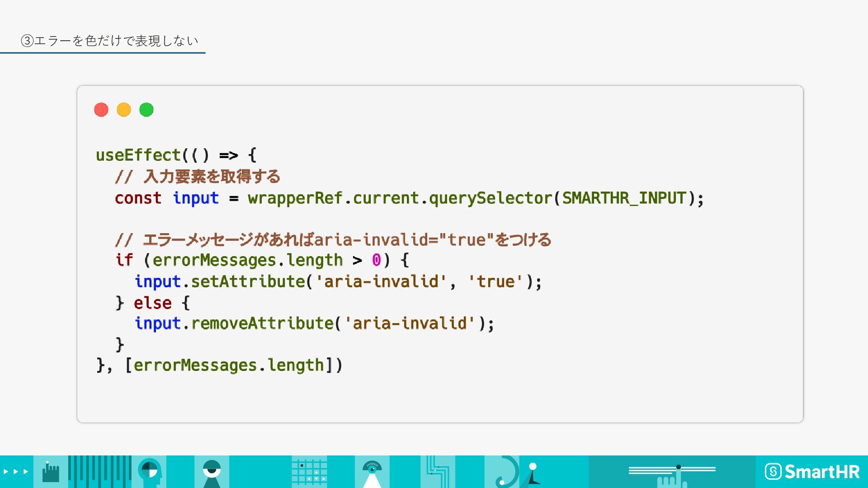Click the removeAttribute call in the code
868x488 pixels.
262,323
